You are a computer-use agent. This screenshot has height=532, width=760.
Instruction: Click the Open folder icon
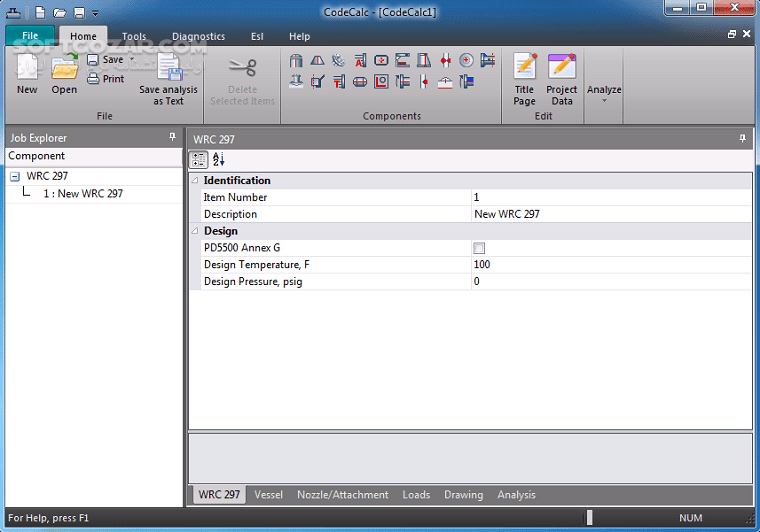[x=64, y=70]
